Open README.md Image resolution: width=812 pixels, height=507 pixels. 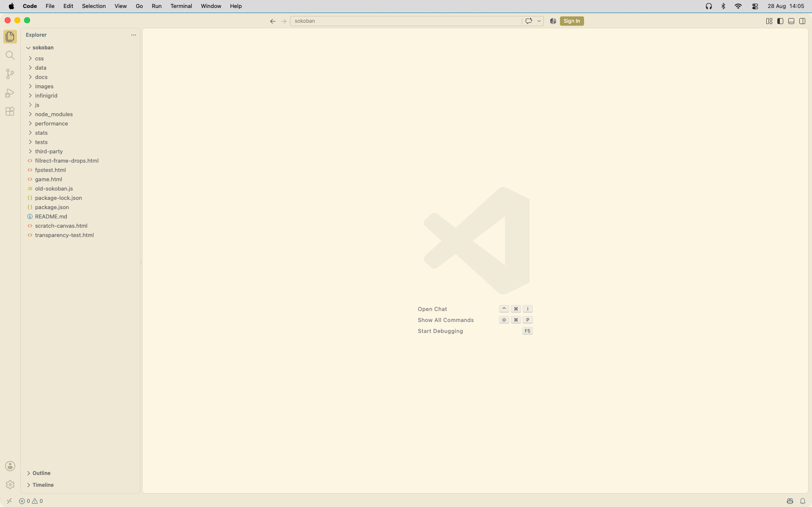click(x=80, y=216)
